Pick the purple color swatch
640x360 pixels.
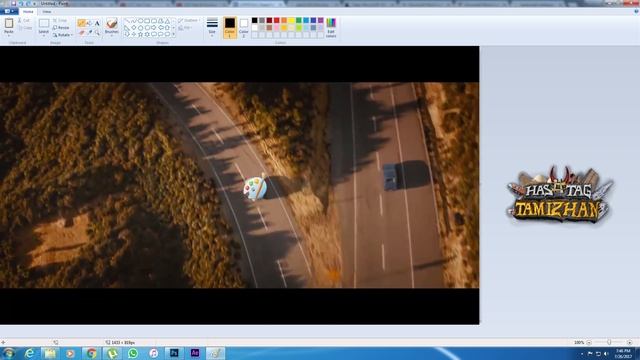[x=320, y=20]
